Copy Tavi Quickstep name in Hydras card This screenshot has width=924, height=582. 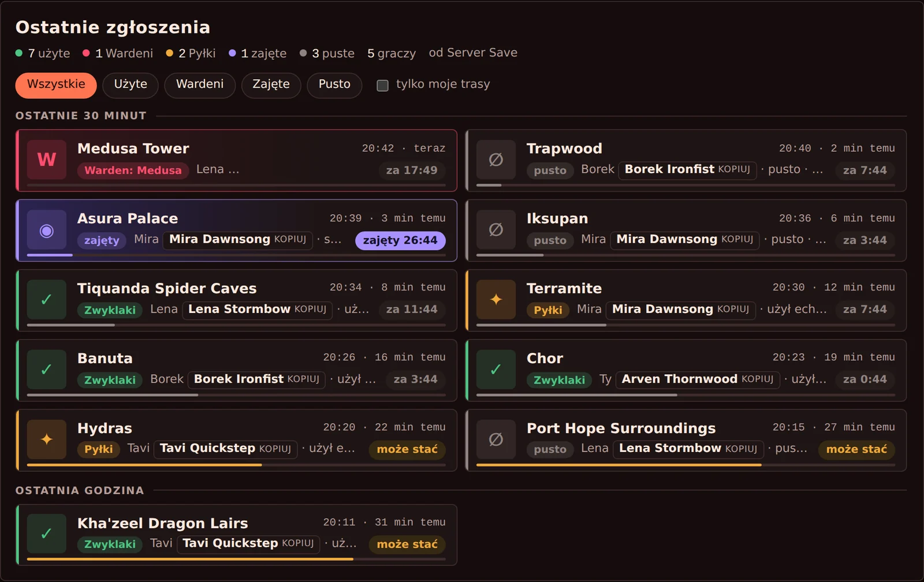pyautogui.click(x=225, y=449)
